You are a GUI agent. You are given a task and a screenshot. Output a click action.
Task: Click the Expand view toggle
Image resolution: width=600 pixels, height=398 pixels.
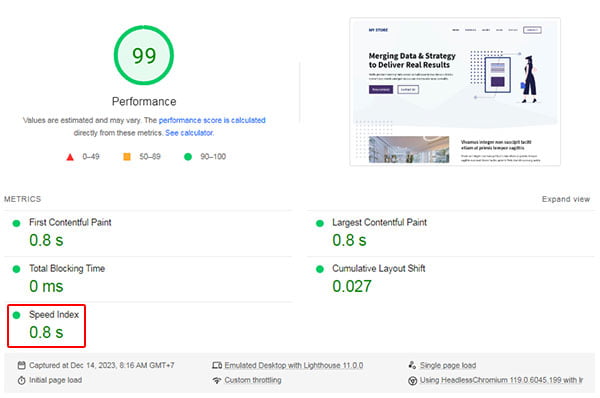click(x=566, y=199)
